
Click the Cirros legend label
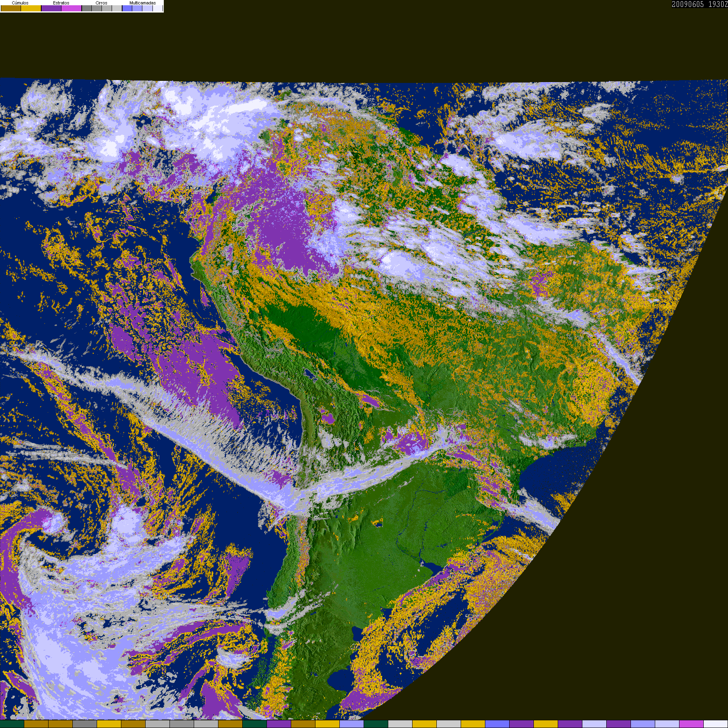point(102,3)
